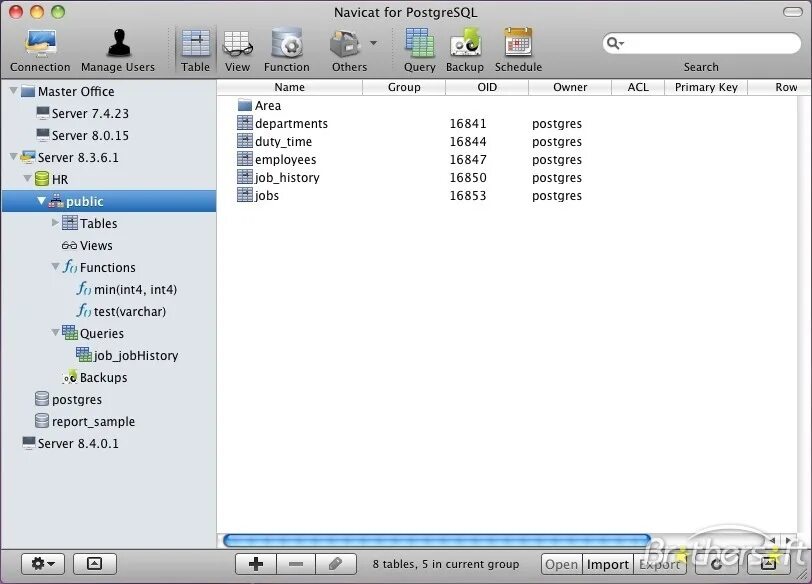812x584 pixels.
Task: Sort by the ACL column header
Action: (638, 87)
